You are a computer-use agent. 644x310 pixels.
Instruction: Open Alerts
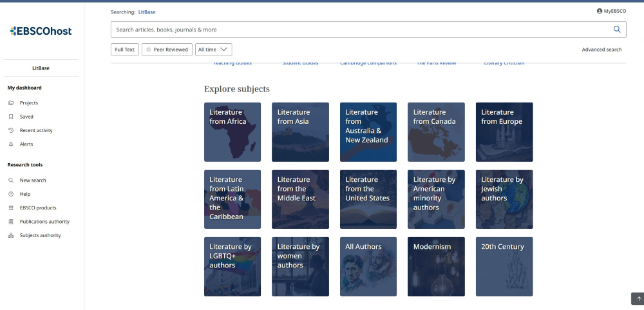(26, 144)
